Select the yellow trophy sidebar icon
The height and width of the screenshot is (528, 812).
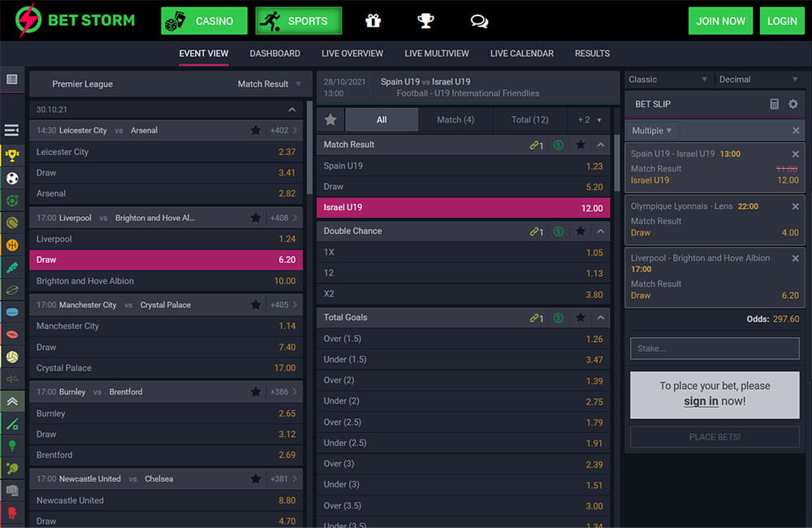pyautogui.click(x=12, y=155)
